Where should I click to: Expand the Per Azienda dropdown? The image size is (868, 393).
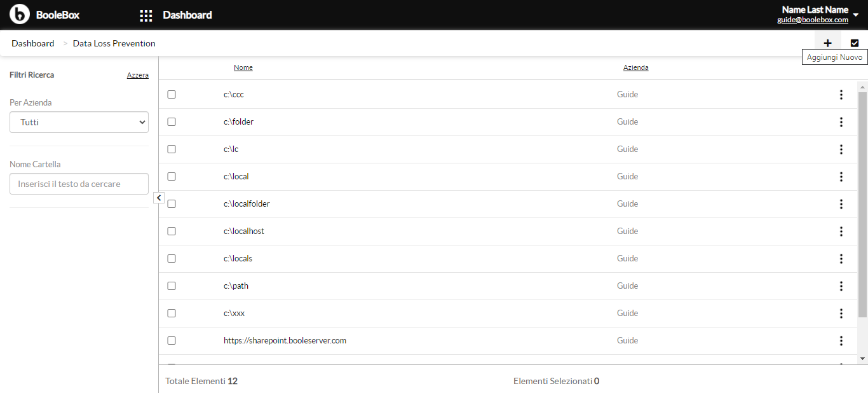click(x=79, y=122)
